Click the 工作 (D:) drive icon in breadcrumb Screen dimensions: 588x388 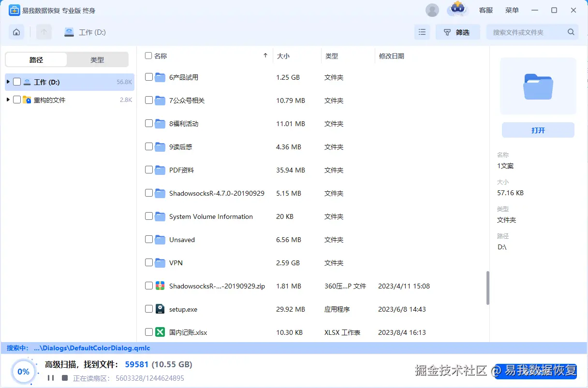(x=69, y=32)
